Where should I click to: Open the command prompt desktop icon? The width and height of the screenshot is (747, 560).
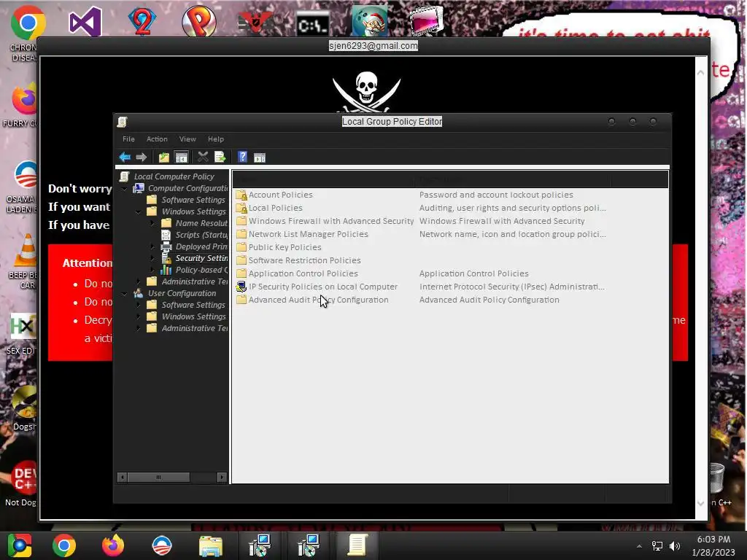click(x=312, y=24)
